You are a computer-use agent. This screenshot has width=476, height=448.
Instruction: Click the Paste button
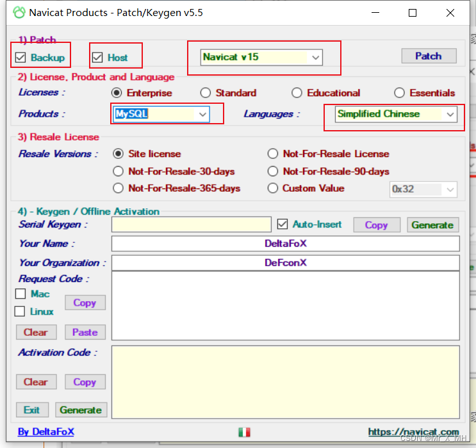tap(85, 332)
